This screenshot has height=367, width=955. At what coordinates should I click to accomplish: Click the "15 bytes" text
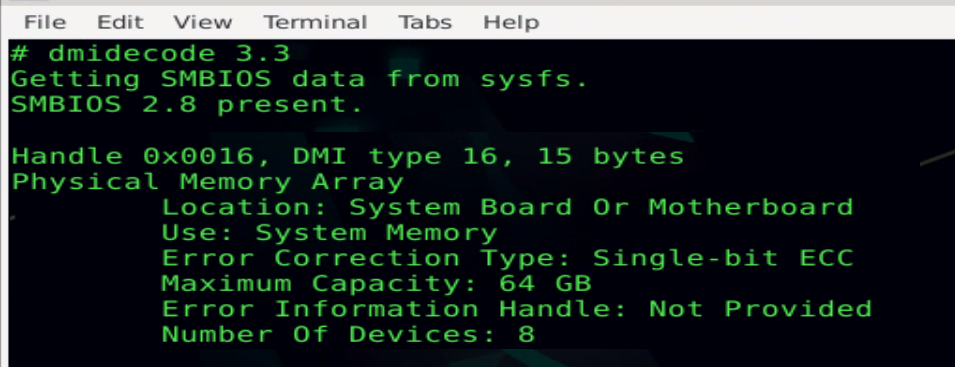tap(611, 157)
